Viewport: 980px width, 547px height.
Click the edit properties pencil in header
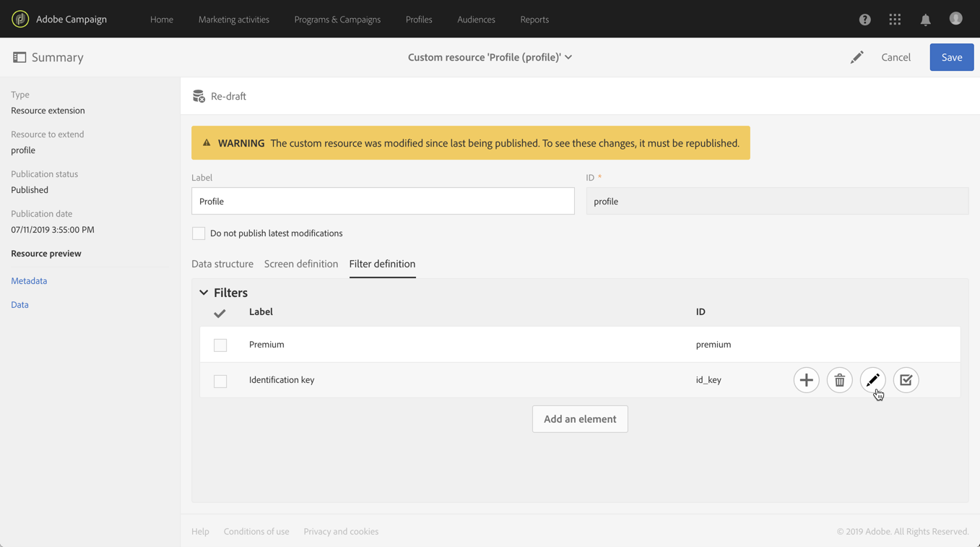857,57
